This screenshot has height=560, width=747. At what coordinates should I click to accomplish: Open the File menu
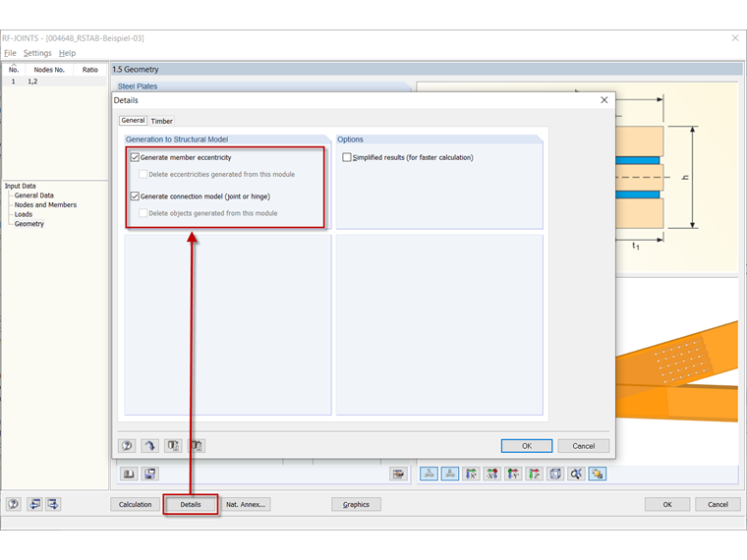pos(10,53)
